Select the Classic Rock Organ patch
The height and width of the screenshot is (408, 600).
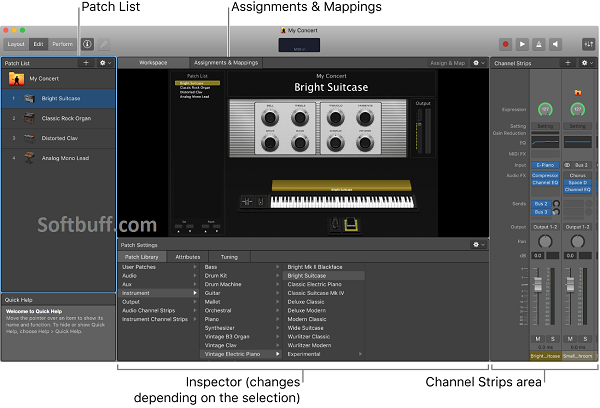click(x=59, y=118)
